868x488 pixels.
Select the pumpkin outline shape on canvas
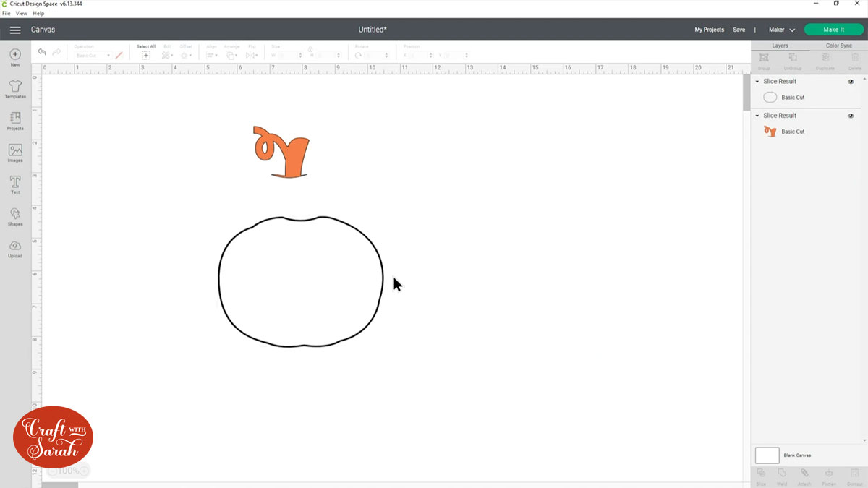coord(301,282)
